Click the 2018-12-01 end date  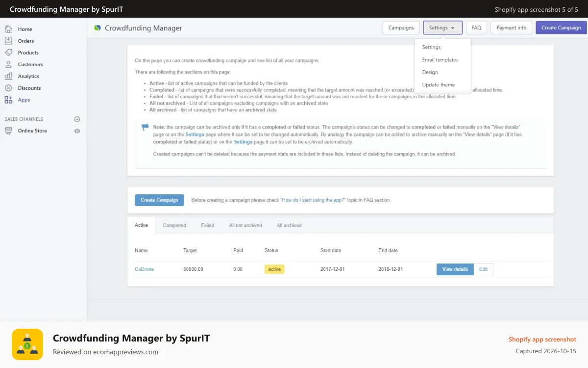tap(391, 269)
